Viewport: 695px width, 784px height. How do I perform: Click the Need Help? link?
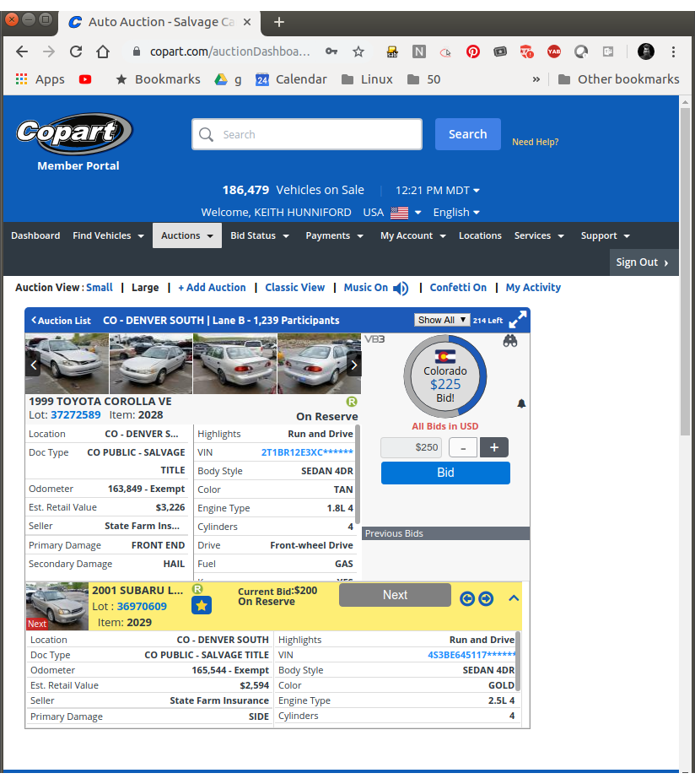coord(535,142)
